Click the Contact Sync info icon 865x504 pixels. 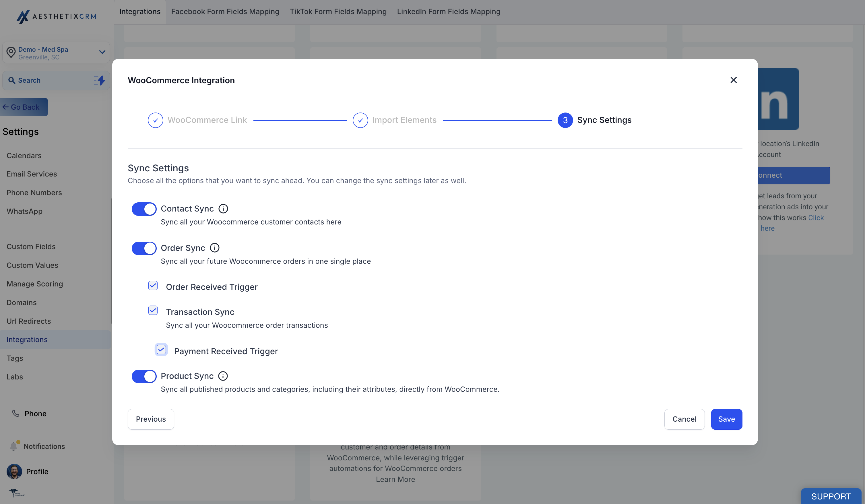click(223, 209)
